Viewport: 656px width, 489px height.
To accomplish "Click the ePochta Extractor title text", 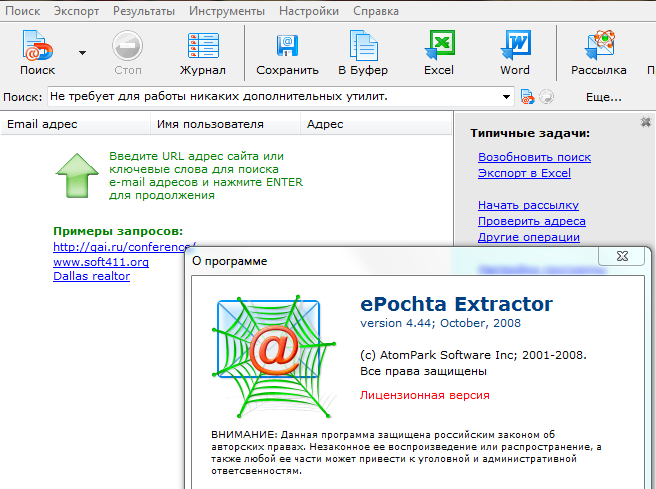I will pyautogui.click(x=456, y=304).
